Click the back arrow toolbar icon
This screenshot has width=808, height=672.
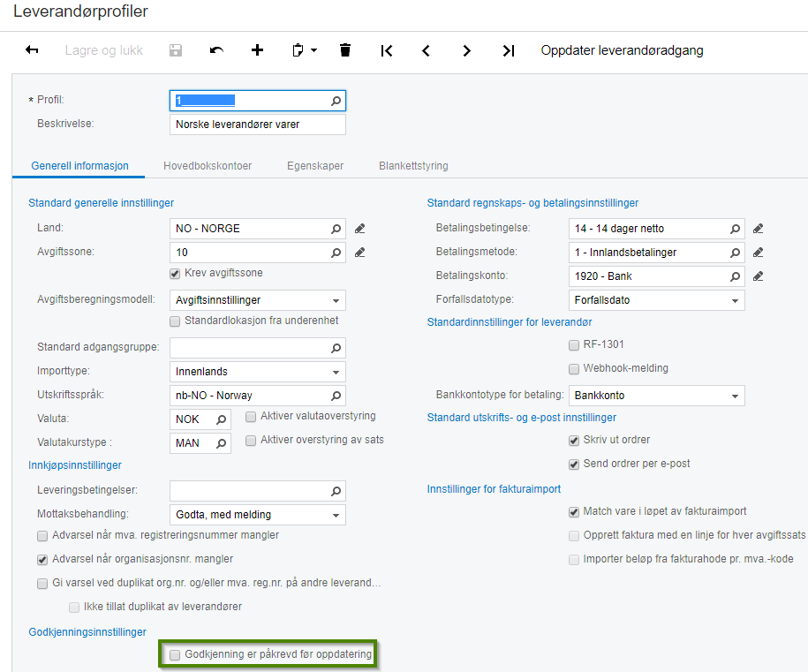pos(32,50)
